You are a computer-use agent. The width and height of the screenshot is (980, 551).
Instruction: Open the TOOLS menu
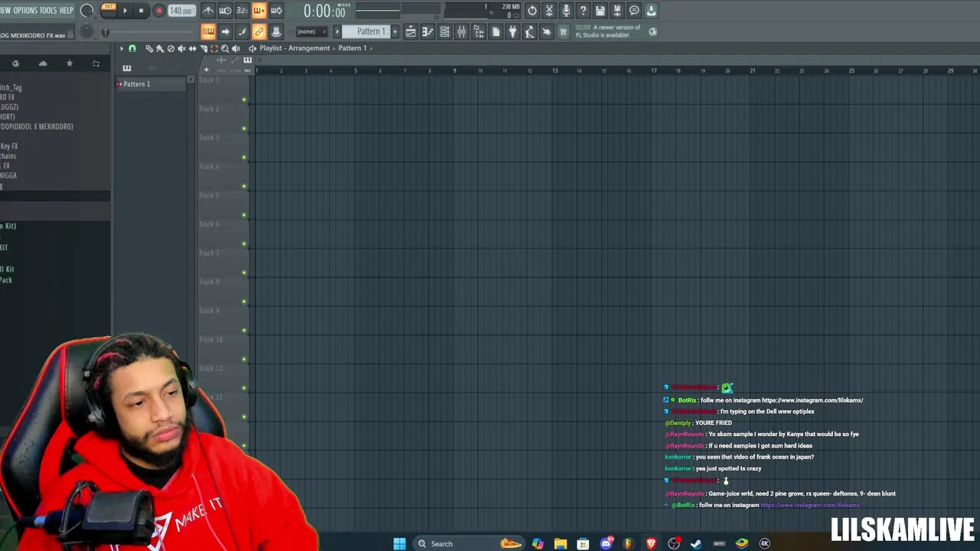point(47,10)
